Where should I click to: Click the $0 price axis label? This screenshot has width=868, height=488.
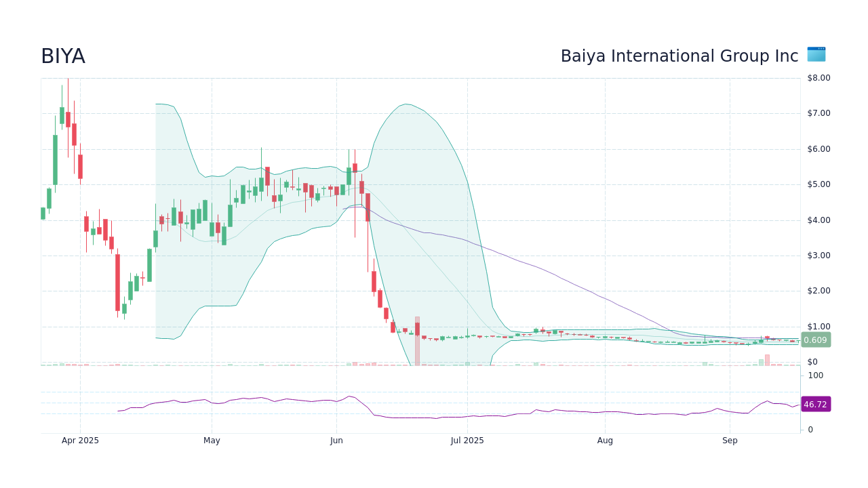coord(812,362)
